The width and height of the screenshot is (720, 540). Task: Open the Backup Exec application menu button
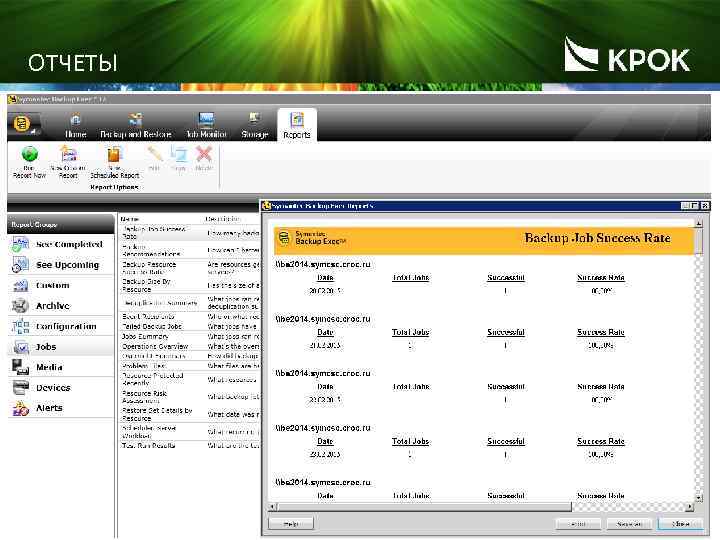[x=24, y=125]
